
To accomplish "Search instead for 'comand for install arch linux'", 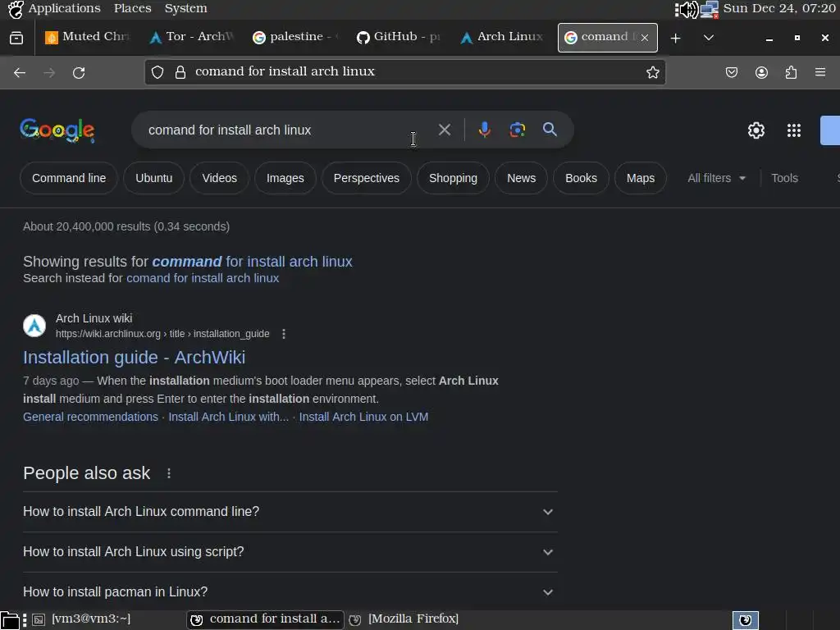I will tap(203, 278).
